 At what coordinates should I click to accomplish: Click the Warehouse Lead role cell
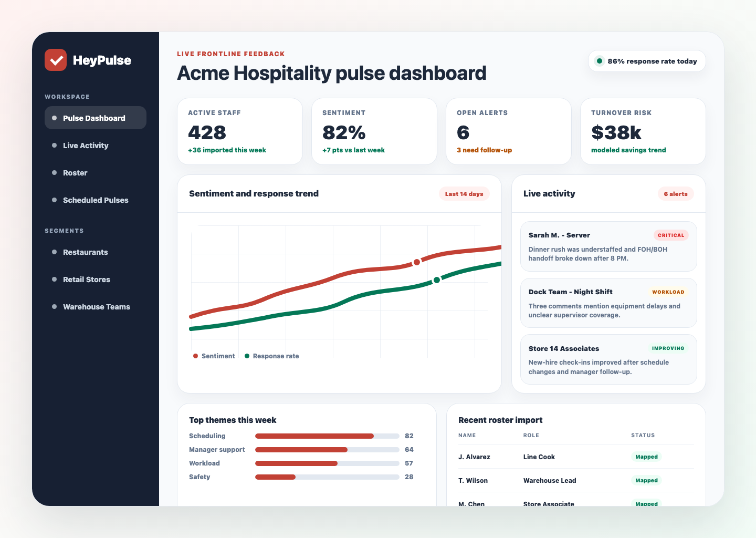[550, 481]
